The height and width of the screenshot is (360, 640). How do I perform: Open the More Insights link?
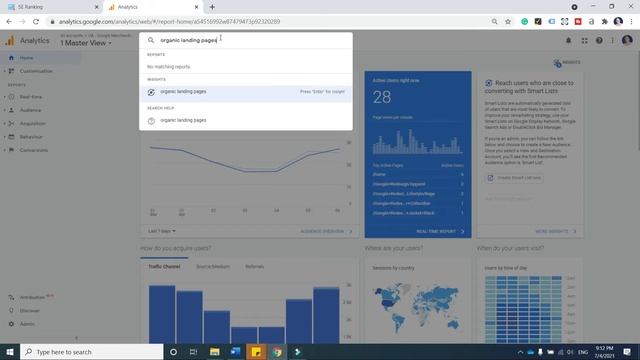click(x=556, y=231)
